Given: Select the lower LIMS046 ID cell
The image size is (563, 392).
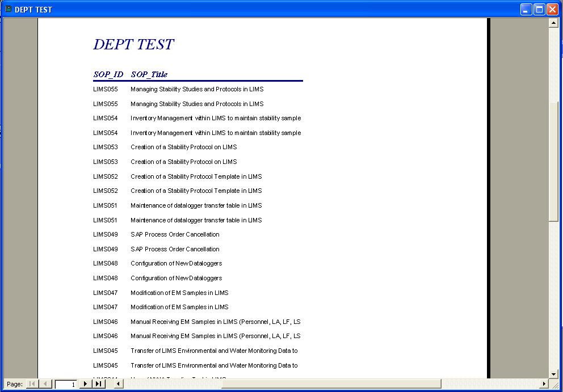Looking at the screenshot, I should (x=105, y=336).
